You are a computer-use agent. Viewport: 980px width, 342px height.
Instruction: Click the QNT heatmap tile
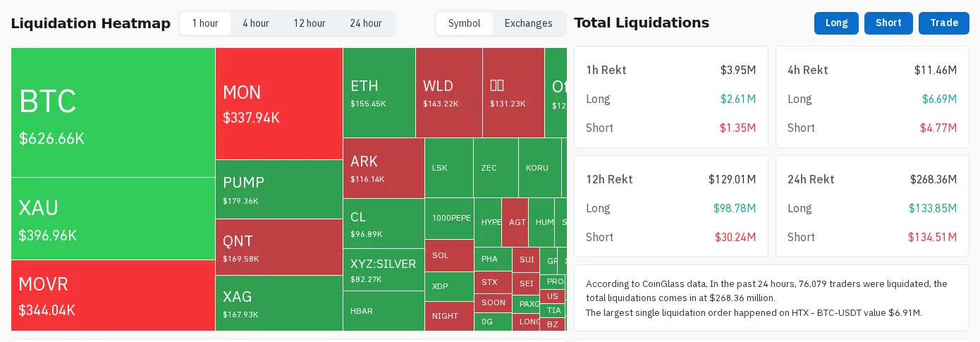coord(279,248)
